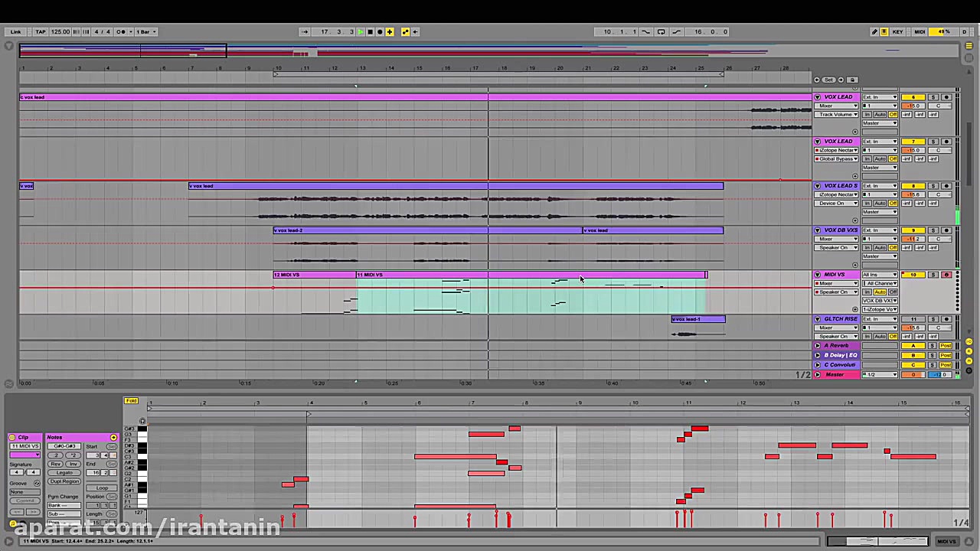This screenshot has height=551, width=980.
Task: Arm the MIDI VS track for recording
Action: (x=946, y=275)
